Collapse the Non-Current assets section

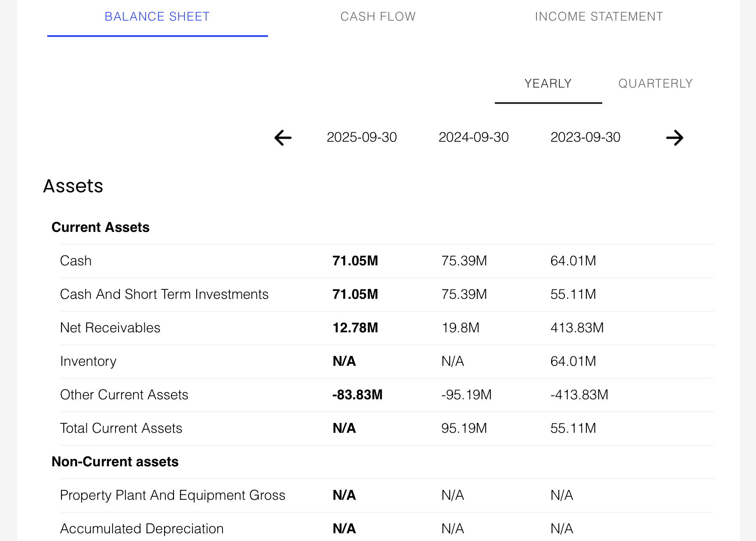115,462
